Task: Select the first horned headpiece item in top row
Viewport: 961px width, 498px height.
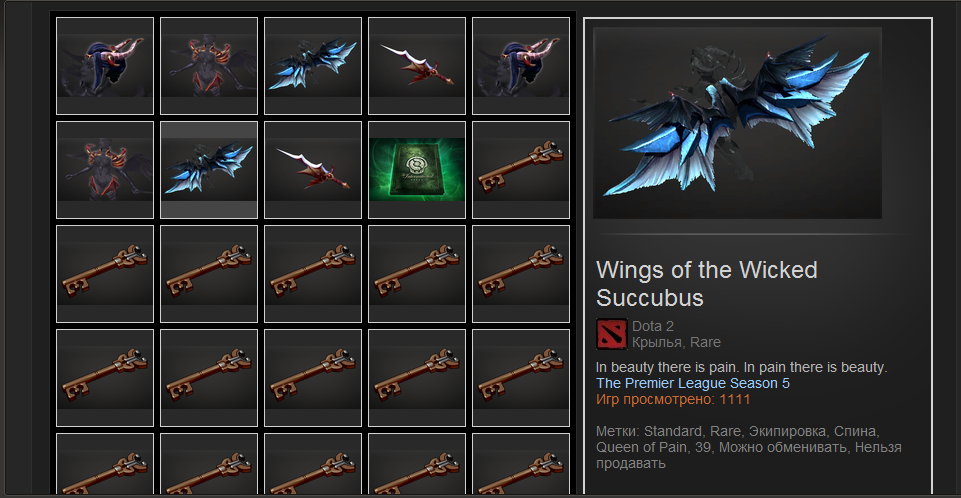Action: pyautogui.click(x=105, y=66)
